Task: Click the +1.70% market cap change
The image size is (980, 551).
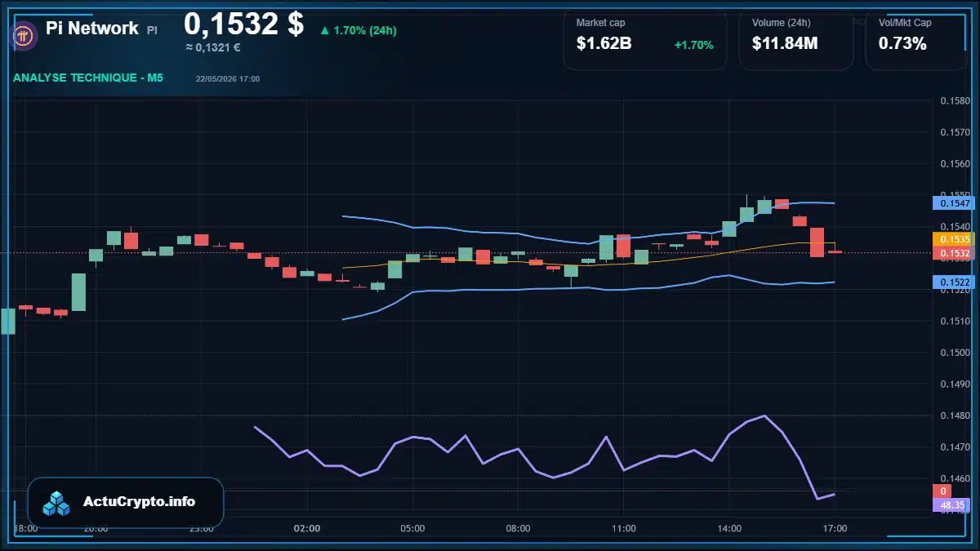Action: pos(694,45)
